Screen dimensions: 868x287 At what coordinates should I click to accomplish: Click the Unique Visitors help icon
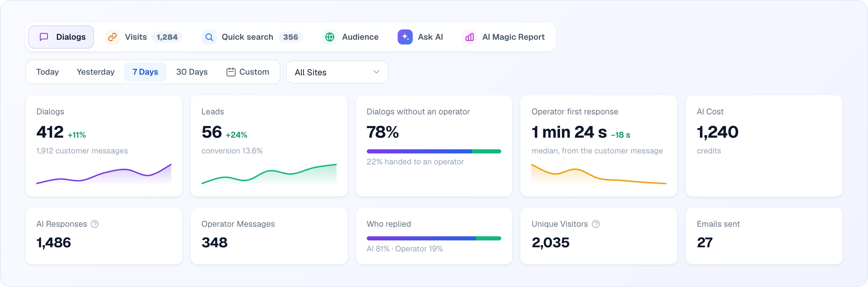click(596, 224)
